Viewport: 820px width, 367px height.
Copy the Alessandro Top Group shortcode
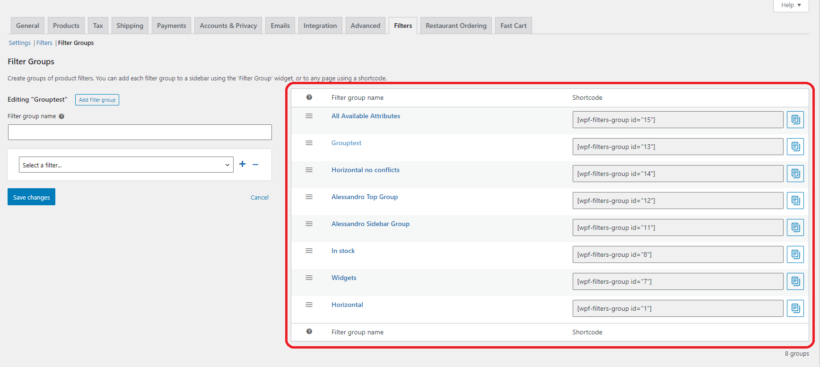click(795, 200)
